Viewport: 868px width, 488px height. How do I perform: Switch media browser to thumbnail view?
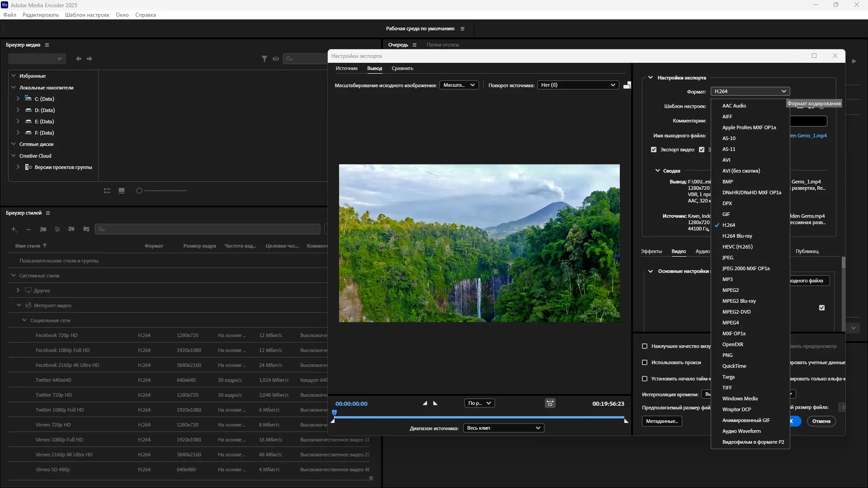tap(122, 191)
